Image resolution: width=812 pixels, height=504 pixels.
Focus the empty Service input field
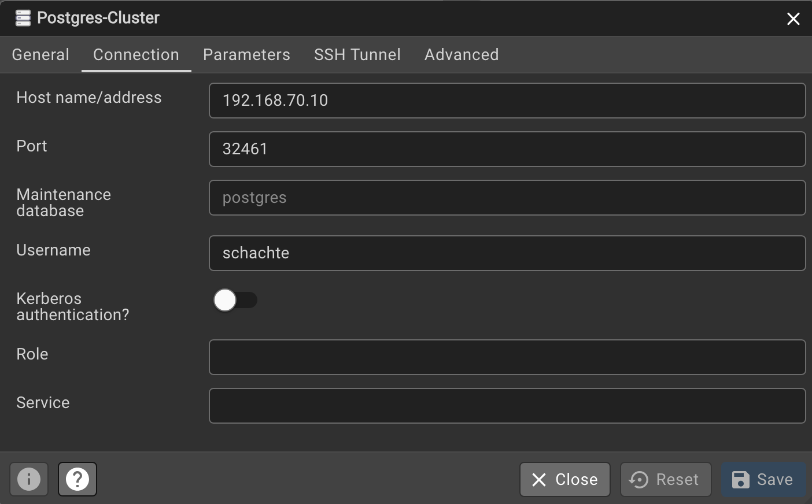click(x=507, y=406)
